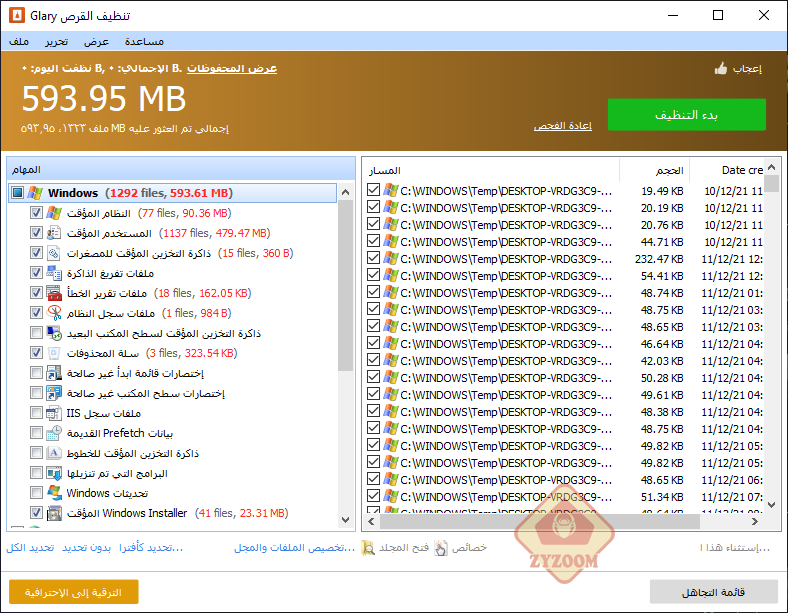
Task: Click the tasks panel vertical scrollbar thumb
Action: [x=345, y=285]
